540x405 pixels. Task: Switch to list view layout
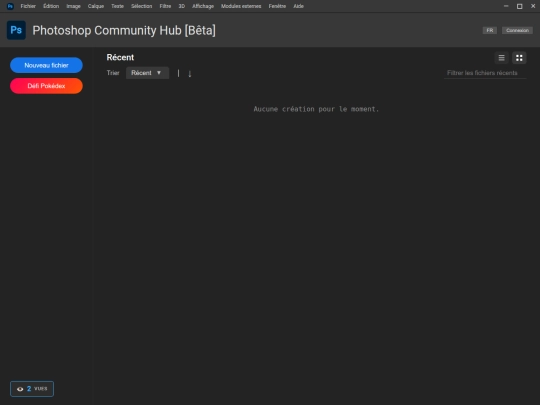click(x=501, y=58)
